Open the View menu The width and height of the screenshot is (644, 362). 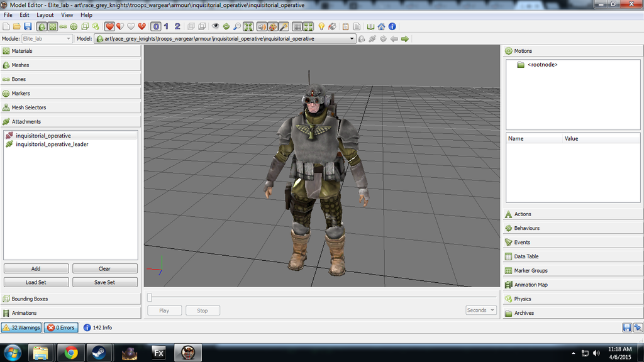67,15
